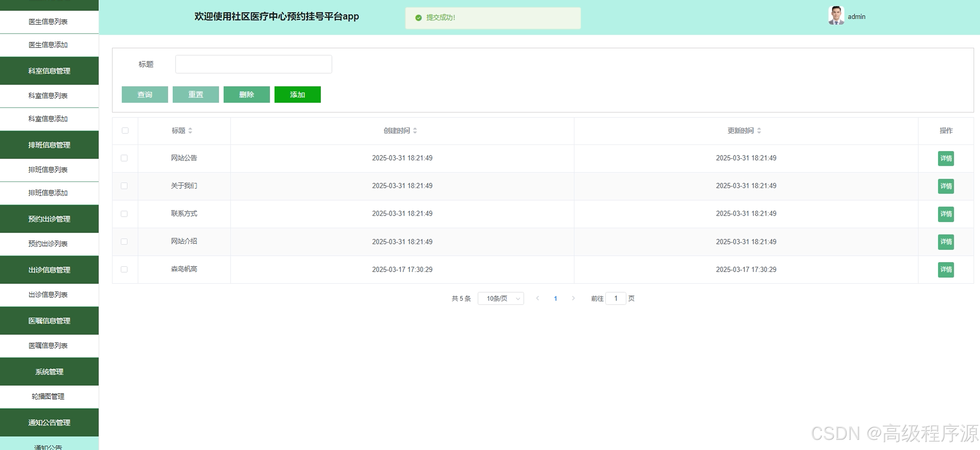Go to next page arrow
This screenshot has width=980, height=450.
pyautogui.click(x=573, y=299)
